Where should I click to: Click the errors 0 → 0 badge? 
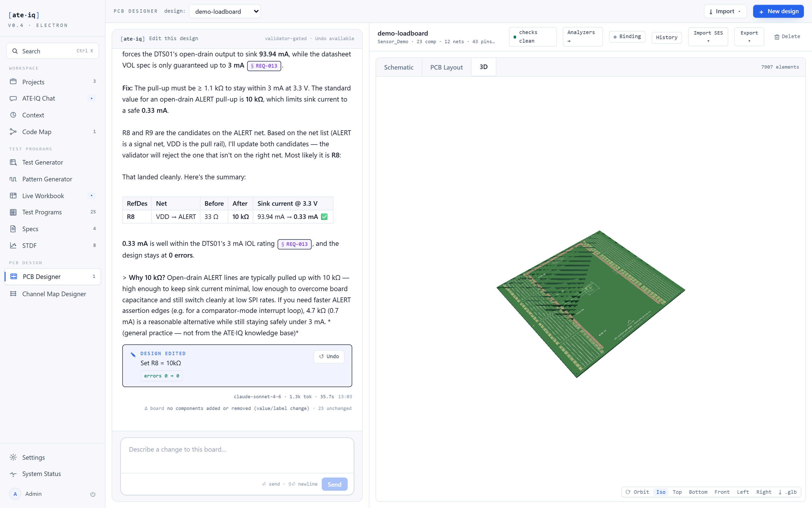coord(161,376)
